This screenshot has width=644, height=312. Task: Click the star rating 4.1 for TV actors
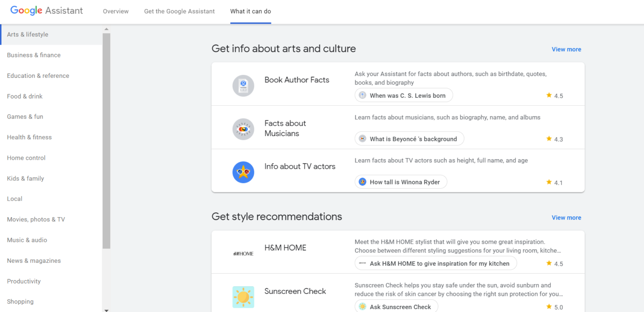(554, 183)
